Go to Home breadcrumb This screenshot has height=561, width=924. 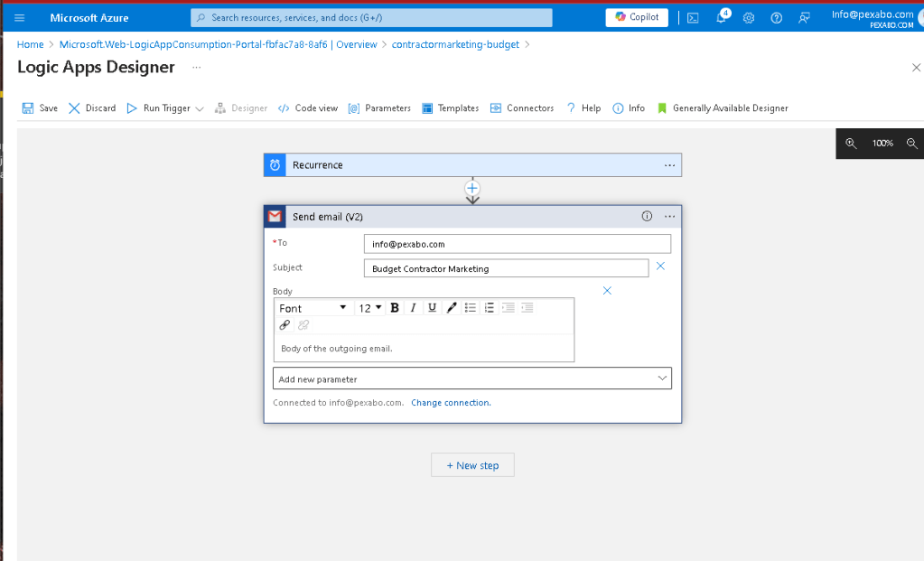coord(30,45)
